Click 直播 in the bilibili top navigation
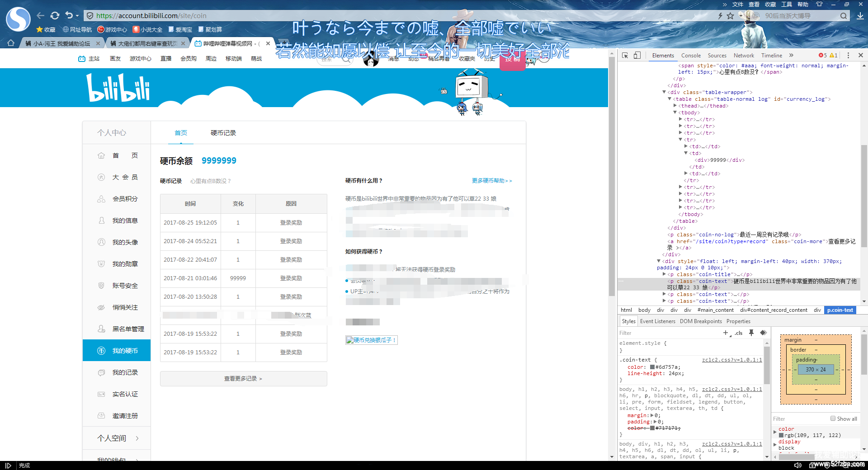 click(166, 59)
